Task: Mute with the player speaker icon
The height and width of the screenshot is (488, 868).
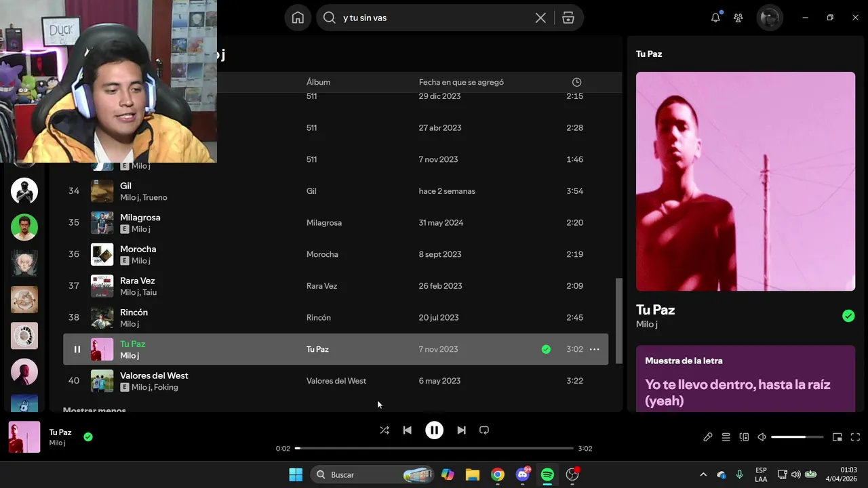Action: point(762,437)
